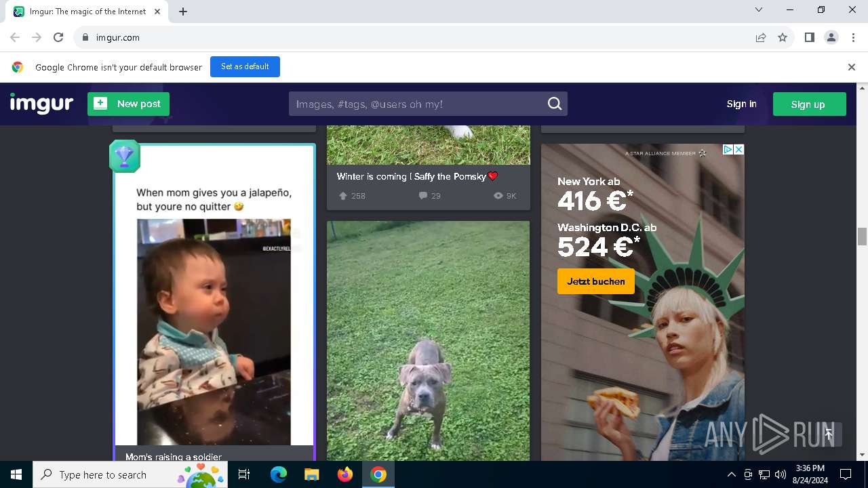
Task: Open Chrome profile avatar menu
Action: tap(831, 37)
